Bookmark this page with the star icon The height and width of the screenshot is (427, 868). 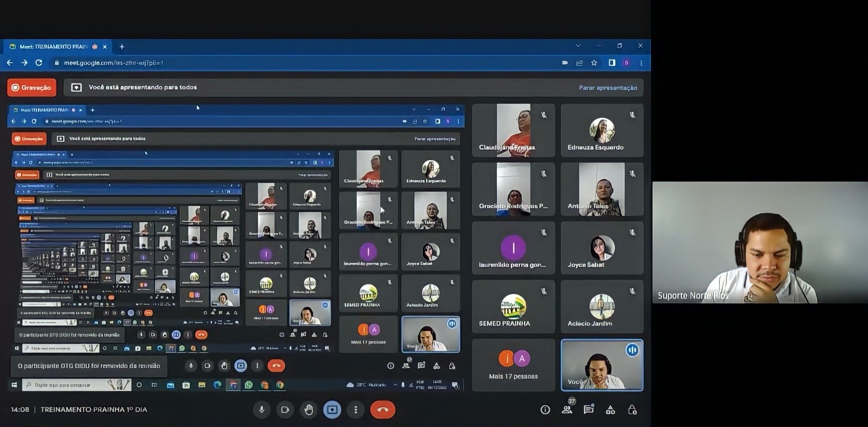(594, 63)
